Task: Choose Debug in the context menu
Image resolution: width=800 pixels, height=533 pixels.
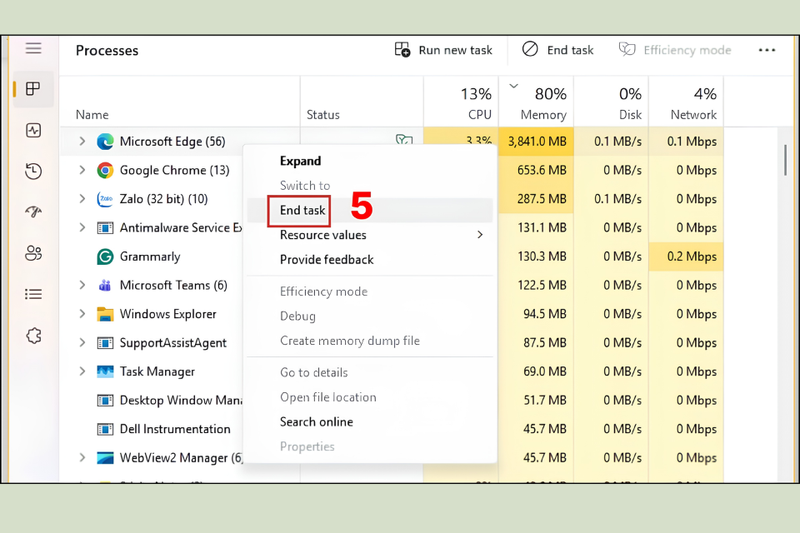Action: (x=370, y=316)
